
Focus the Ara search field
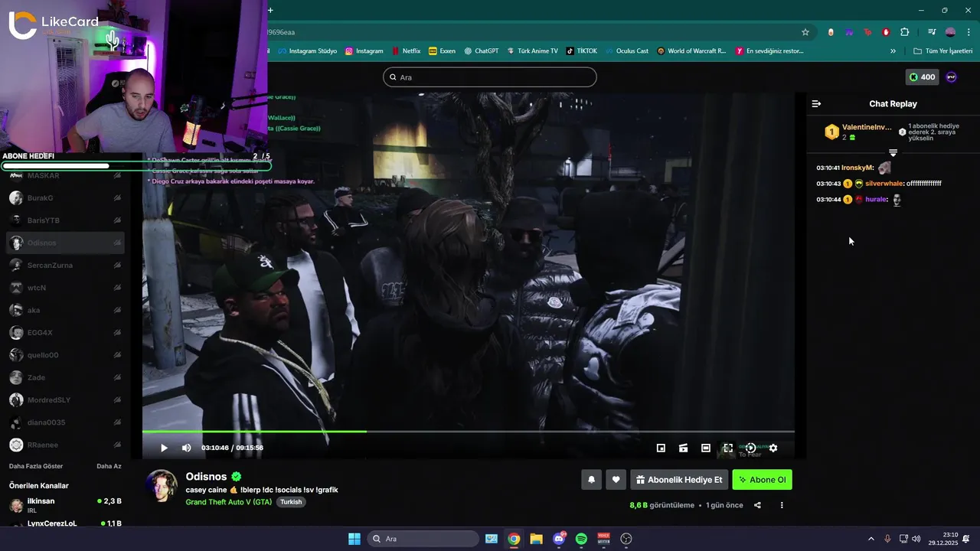490,77
